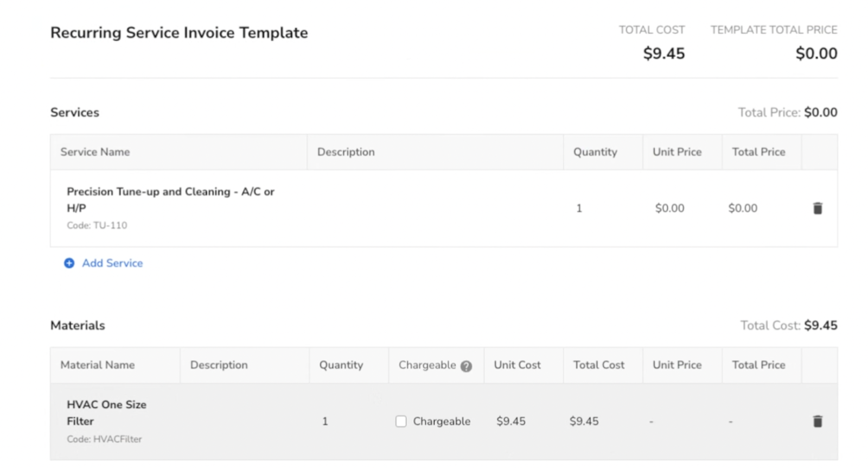Click the Unit Cost column header
Image resolution: width=868 pixels, height=468 pixels.
[x=517, y=365]
